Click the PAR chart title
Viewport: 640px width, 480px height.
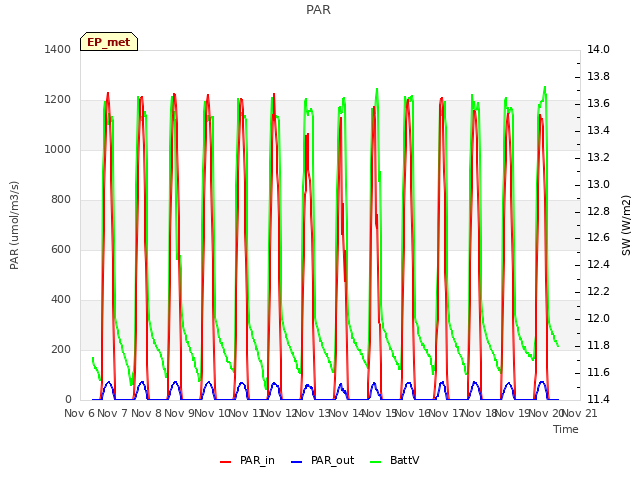318,9
